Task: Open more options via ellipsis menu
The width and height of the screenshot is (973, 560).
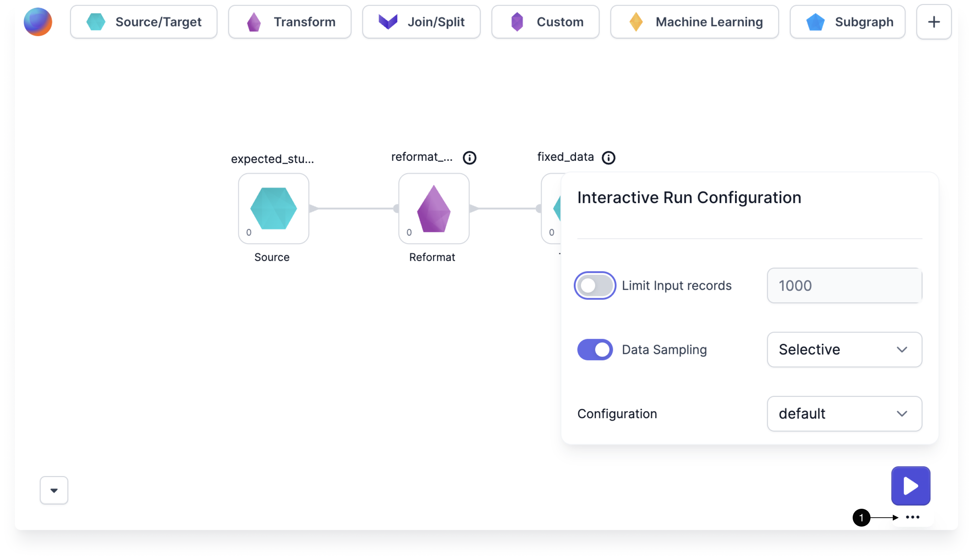Action: [912, 517]
